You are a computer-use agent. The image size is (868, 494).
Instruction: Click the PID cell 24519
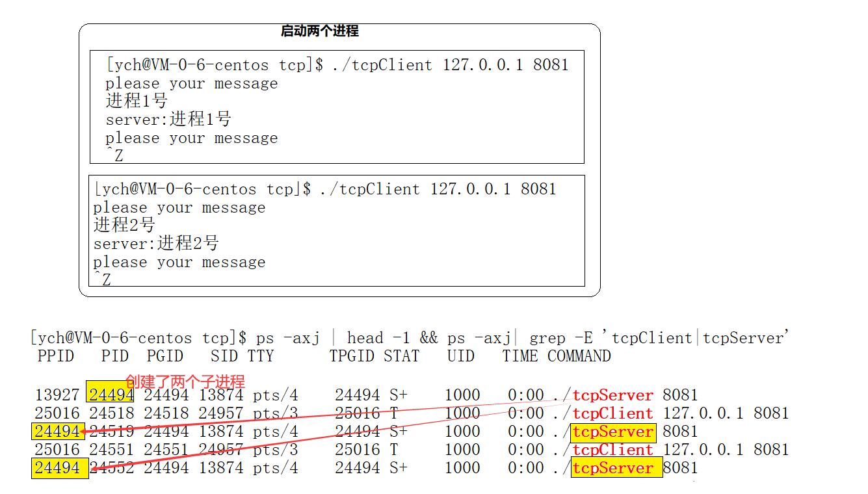click(112, 432)
